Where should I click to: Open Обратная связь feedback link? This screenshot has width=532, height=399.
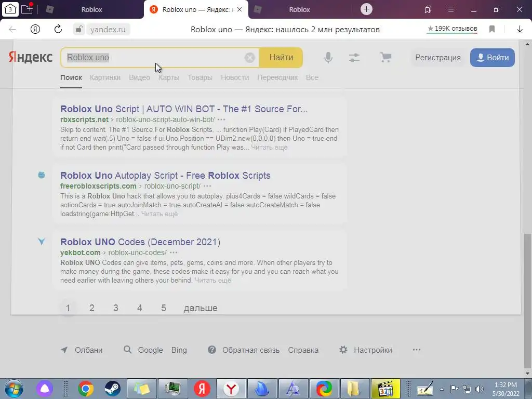[251, 350]
